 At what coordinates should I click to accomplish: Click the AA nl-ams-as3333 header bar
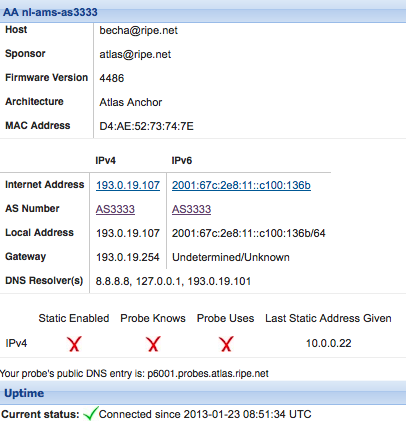coord(203,12)
